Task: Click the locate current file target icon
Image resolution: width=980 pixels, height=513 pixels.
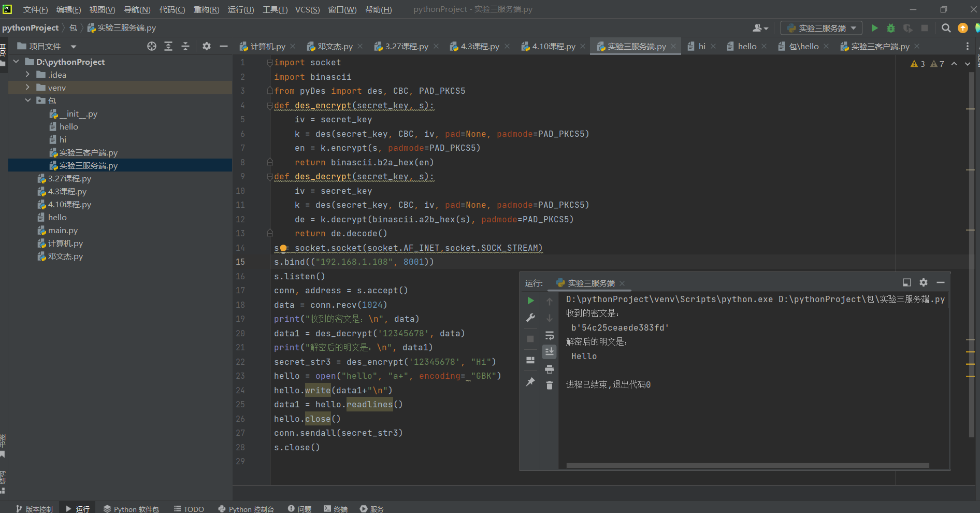Action: pyautogui.click(x=151, y=46)
